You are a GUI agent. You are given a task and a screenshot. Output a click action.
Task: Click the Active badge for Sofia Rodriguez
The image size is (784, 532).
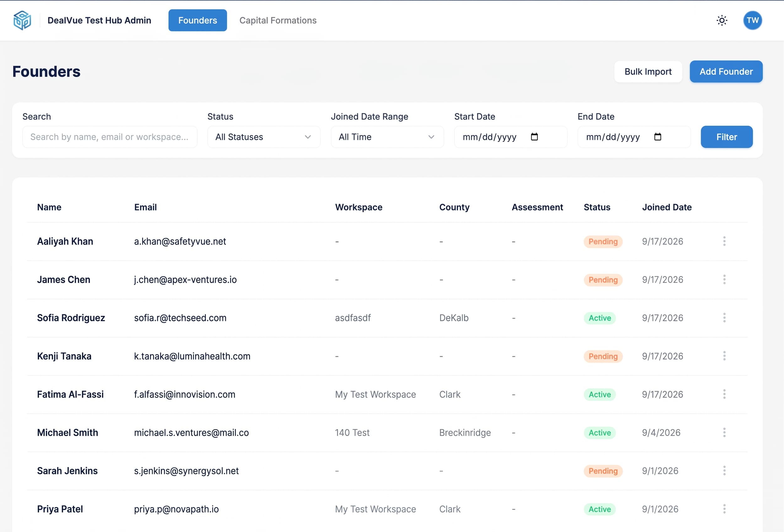tap(599, 318)
